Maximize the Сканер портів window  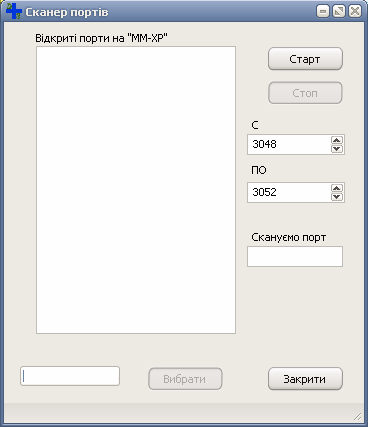[339, 12]
